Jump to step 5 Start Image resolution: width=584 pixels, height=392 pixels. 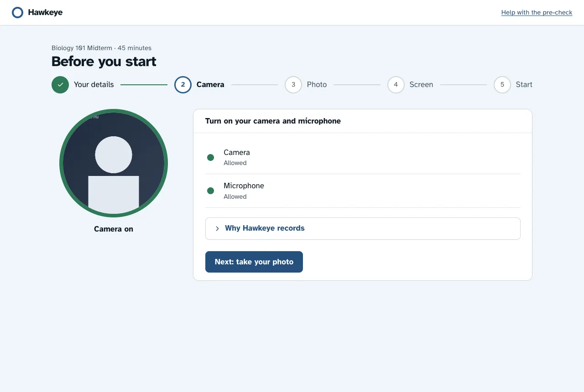tap(513, 85)
